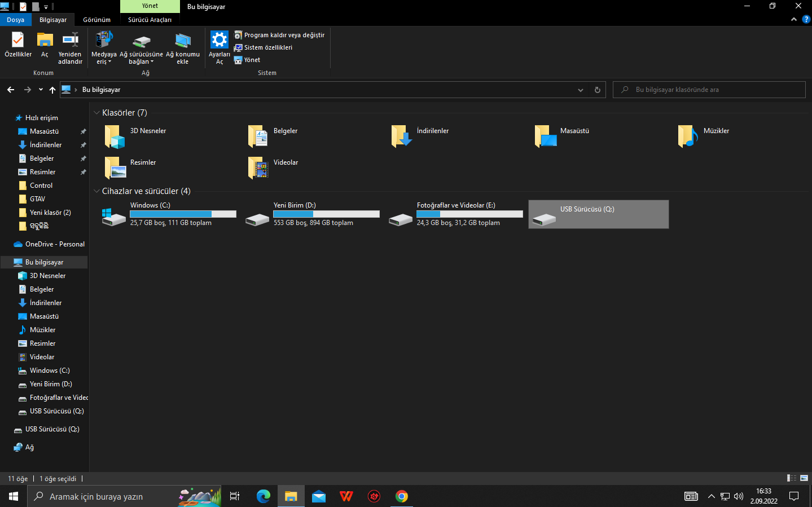Screen dimensions: 812x507
Task: Open File Explorer help icon
Action: (x=806, y=19)
